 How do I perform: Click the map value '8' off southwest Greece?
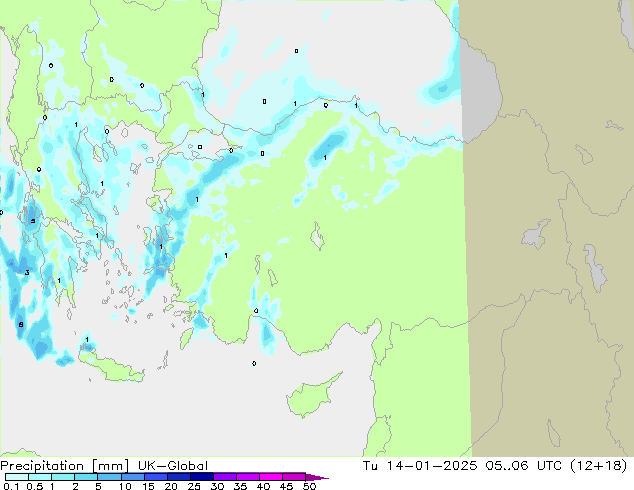[21, 324]
